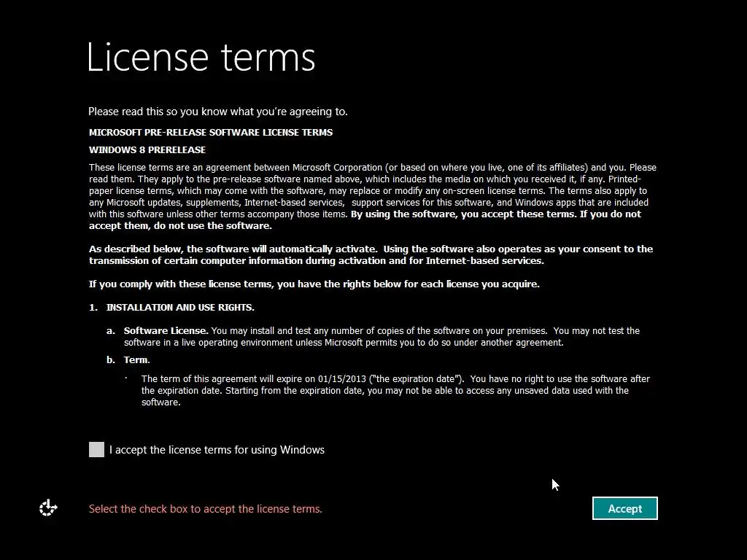Click the 'Term.' clause label
This screenshot has width=747, height=560.
coord(136,360)
